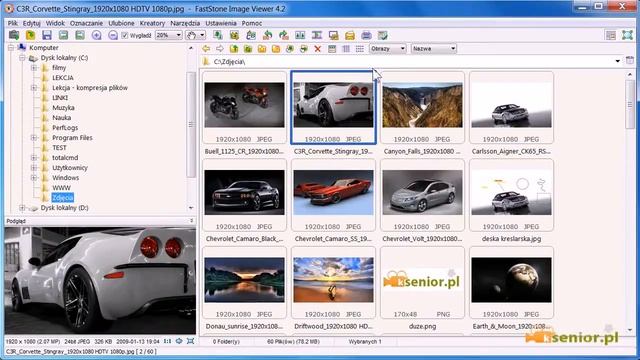
Task: Collapse Dysk lokalny (C:) node
Action: 22,58
